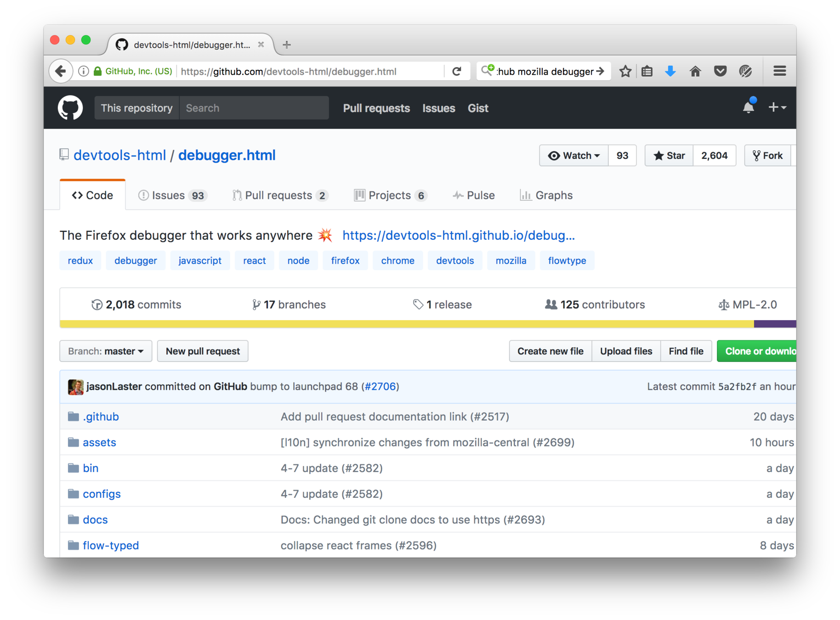Screen dimensions: 840x620
Task: Click the green padlock security icon
Action: [98, 71]
